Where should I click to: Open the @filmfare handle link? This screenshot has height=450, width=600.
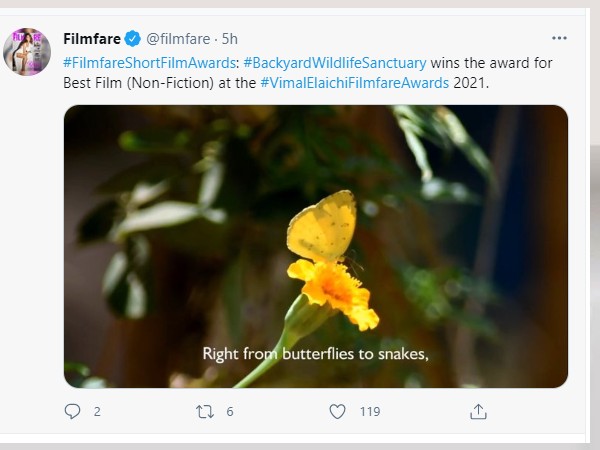pyautogui.click(x=179, y=39)
